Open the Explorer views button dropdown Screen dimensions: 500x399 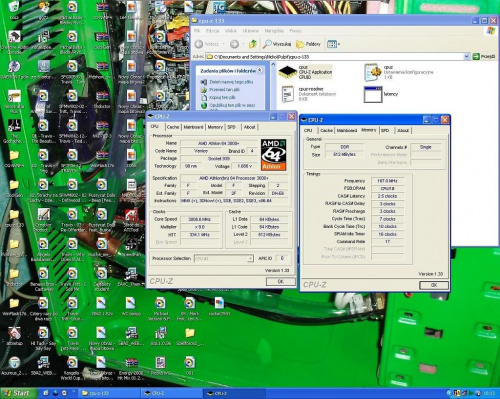tap(333, 44)
